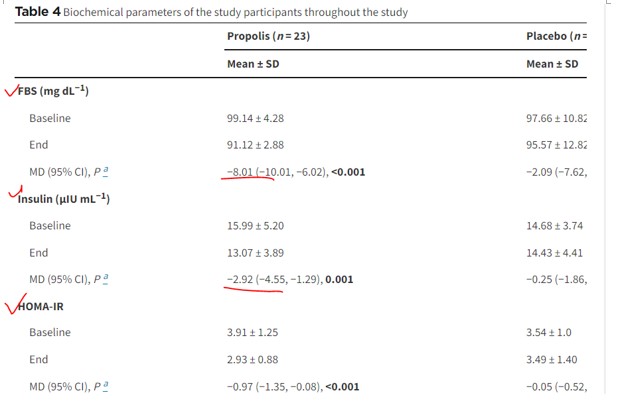This screenshot has height=405, width=623.
Task: Click 'Mean ± SD' under the Placebo header
Action: click(x=552, y=64)
